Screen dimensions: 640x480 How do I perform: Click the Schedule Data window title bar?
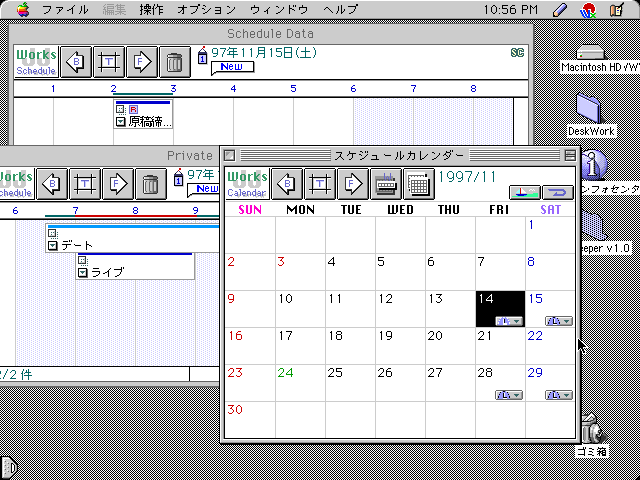(x=271, y=33)
